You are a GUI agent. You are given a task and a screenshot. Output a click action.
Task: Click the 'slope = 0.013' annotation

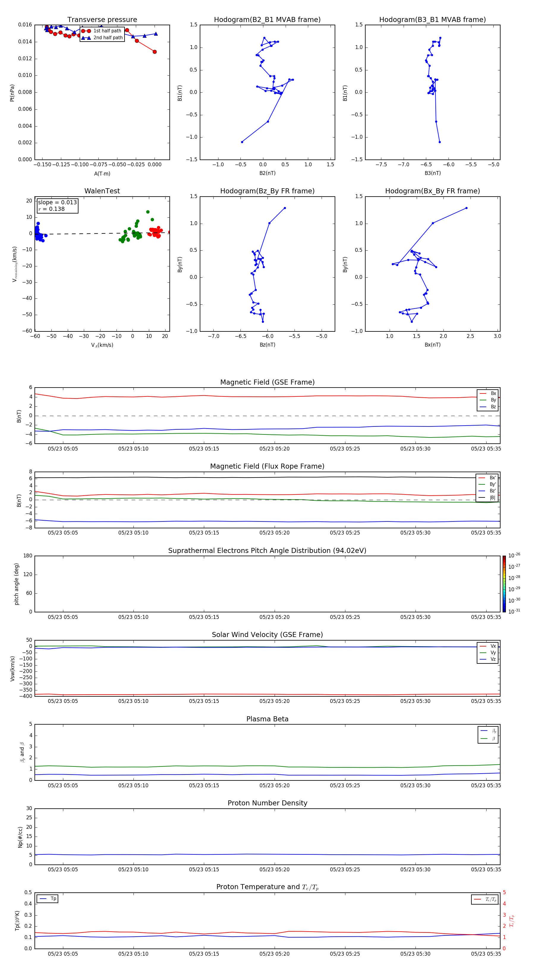pos(57,203)
